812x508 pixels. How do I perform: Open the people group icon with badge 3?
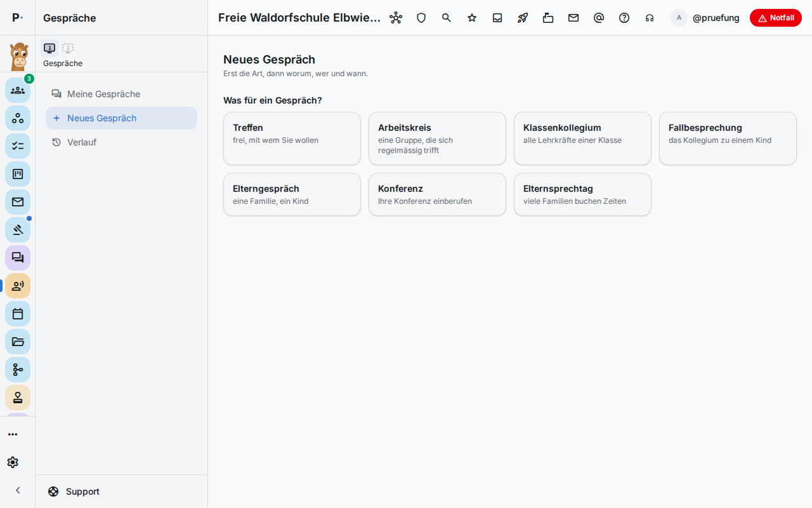[x=18, y=90]
